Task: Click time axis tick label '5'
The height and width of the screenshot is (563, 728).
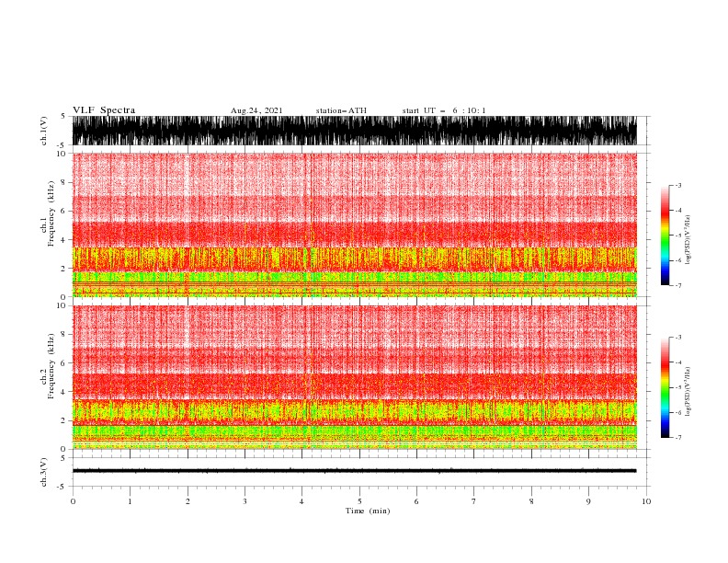Action: pyautogui.click(x=359, y=501)
